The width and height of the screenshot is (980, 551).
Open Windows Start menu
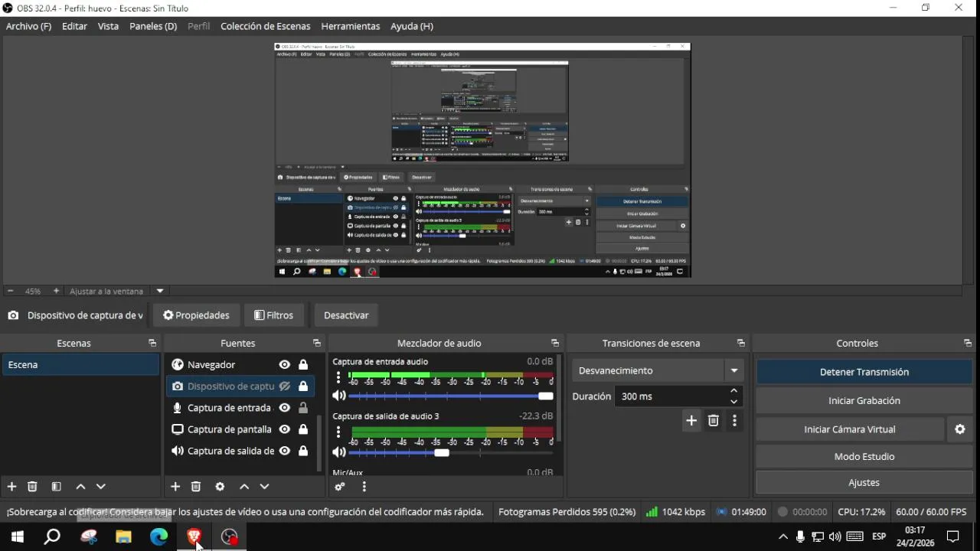click(x=17, y=536)
